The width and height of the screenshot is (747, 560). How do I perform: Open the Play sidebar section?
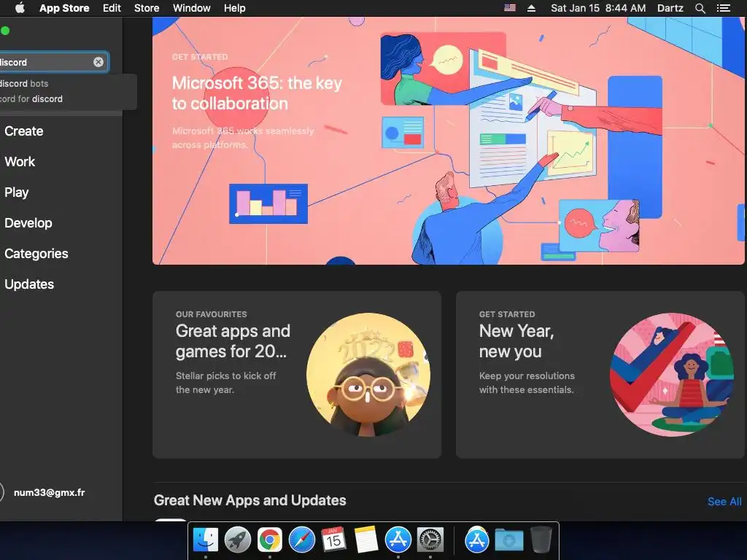(17, 192)
